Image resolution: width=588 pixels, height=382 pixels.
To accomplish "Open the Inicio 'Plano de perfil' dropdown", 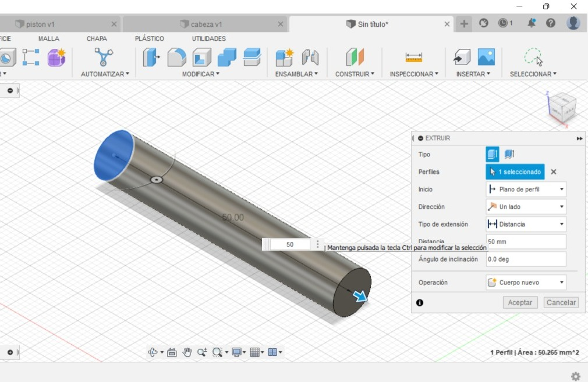I will (x=526, y=189).
